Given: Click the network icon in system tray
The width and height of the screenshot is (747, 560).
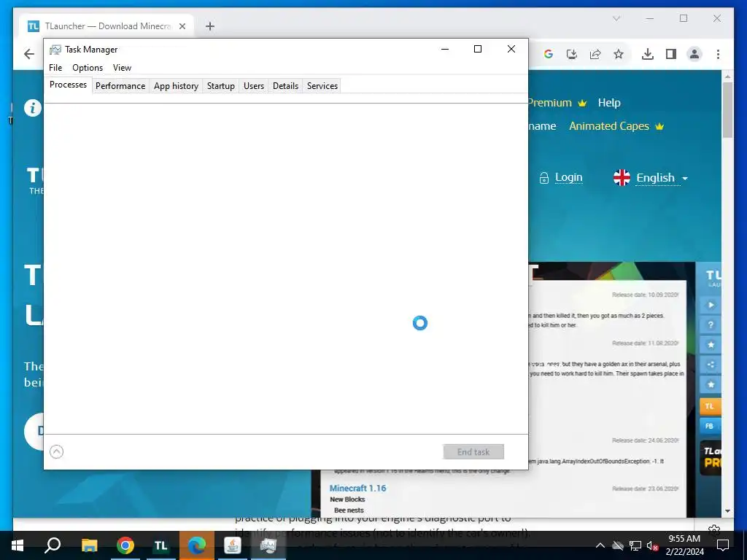Looking at the screenshot, I should coord(635,545).
